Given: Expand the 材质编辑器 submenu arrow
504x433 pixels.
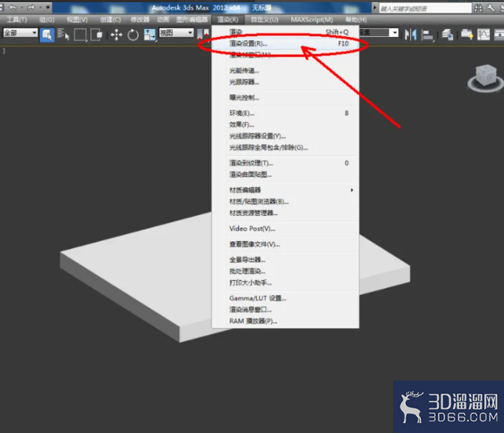Looking at the screenshot, I should pos(352,190).
